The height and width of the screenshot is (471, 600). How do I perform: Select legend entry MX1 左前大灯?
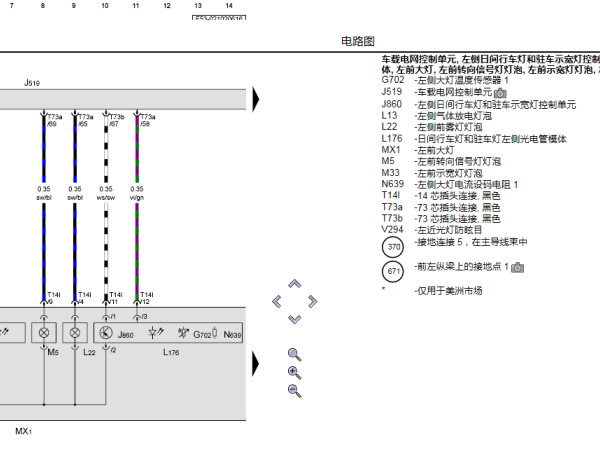click(417, 150)
